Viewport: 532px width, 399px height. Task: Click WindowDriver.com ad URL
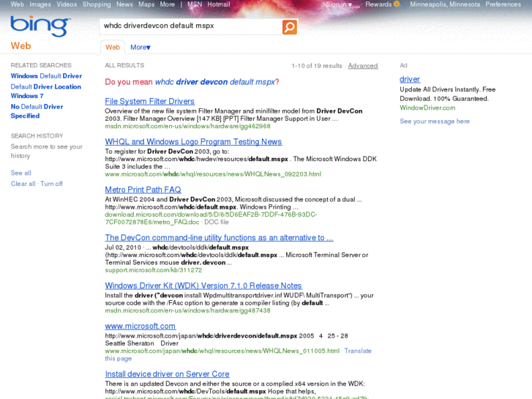[x=427, y=108]
